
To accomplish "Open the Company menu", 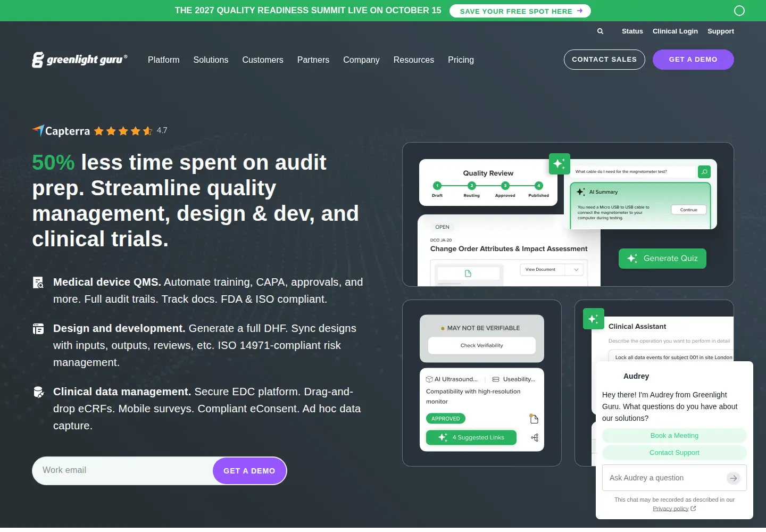I will click(361, 60).
